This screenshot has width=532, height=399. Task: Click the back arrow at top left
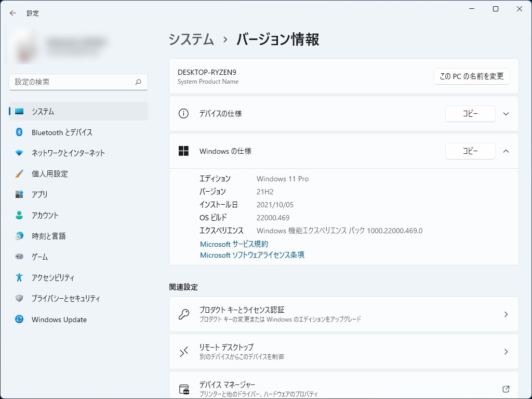[12, 13]
